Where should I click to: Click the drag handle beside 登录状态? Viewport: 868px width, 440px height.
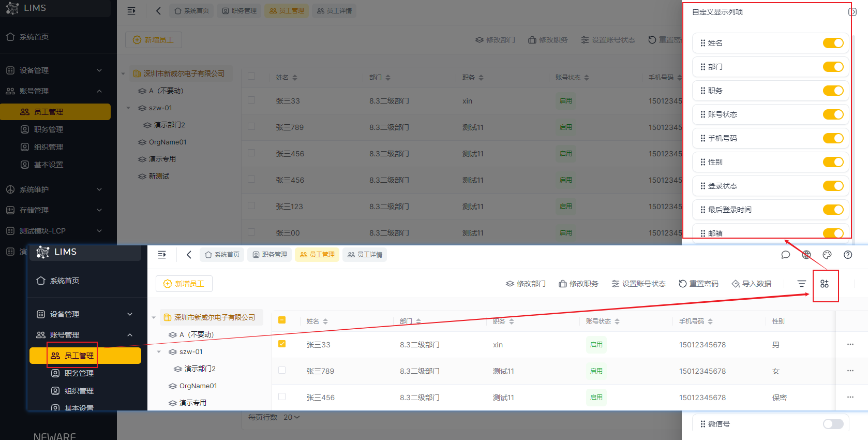click(x=703, y=186)
